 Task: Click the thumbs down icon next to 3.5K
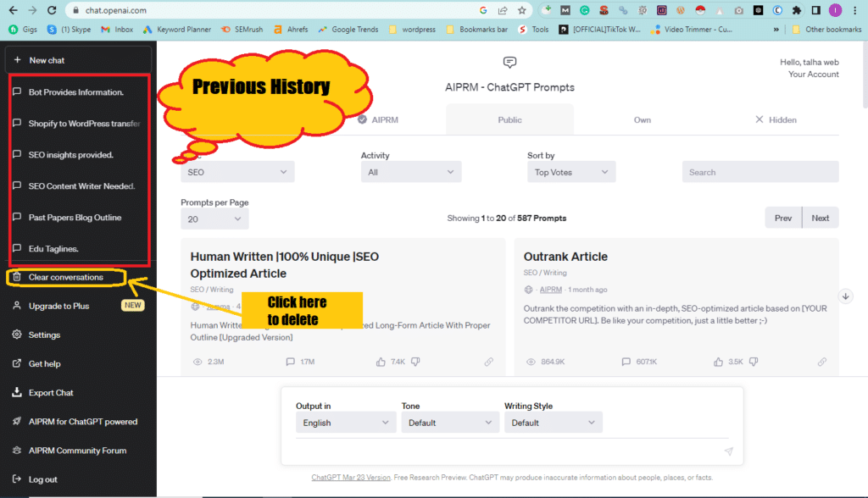point(754,362)
